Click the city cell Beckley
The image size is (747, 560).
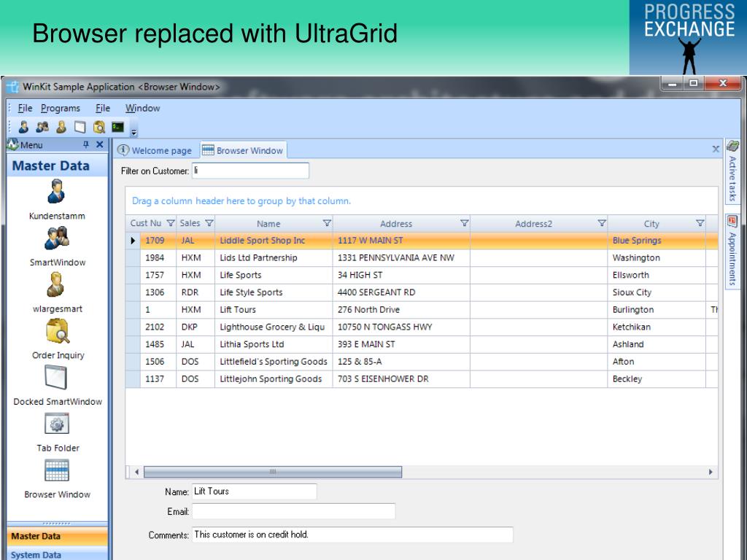pyautogui.click(x=656, y=379)
